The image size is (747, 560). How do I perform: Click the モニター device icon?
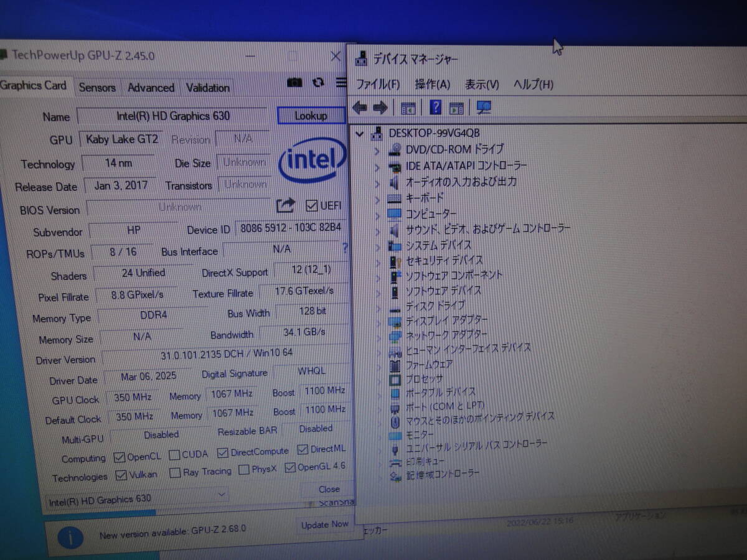[395, 436]
